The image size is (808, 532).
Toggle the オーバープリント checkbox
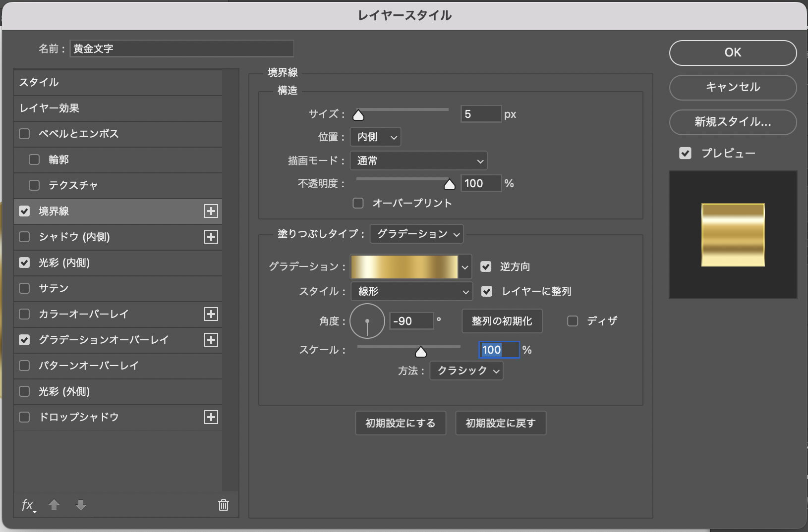(358, 203)
